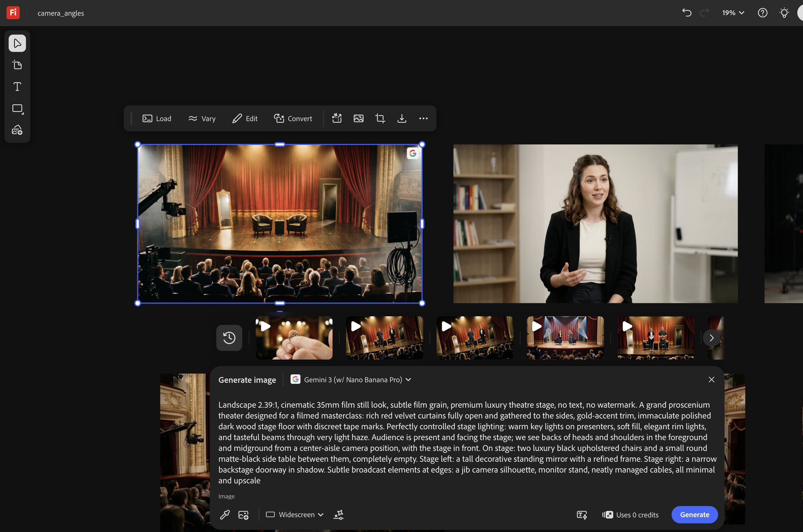This screenshot has height=532, width=803.
Task: Select the arrow Select tool
Action: [x=17, y=44]
